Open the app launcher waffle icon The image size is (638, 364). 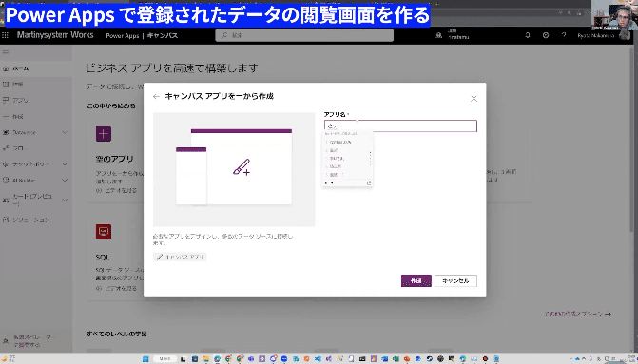point(6,35)
